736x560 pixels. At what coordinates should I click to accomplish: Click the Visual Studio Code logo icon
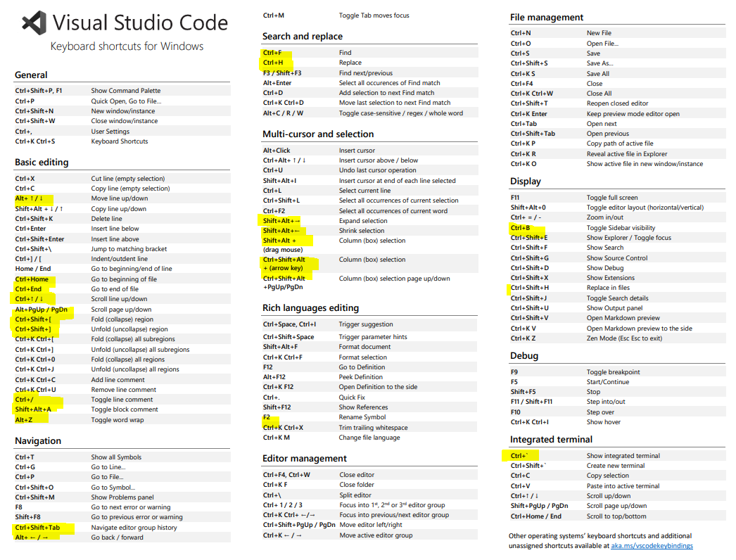click(34, 23)
